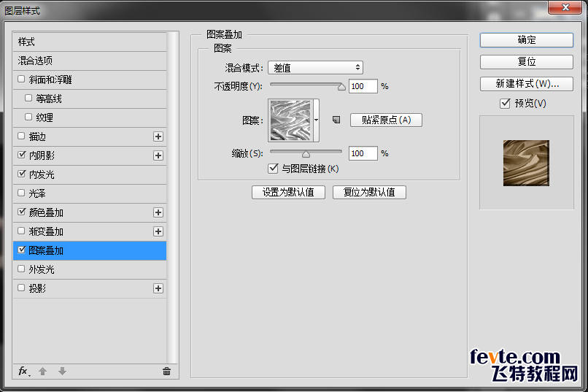Create new preset from current pattern icon
Image resolution: width=588 pixels, height=392 pixels.
pos(336,120)
